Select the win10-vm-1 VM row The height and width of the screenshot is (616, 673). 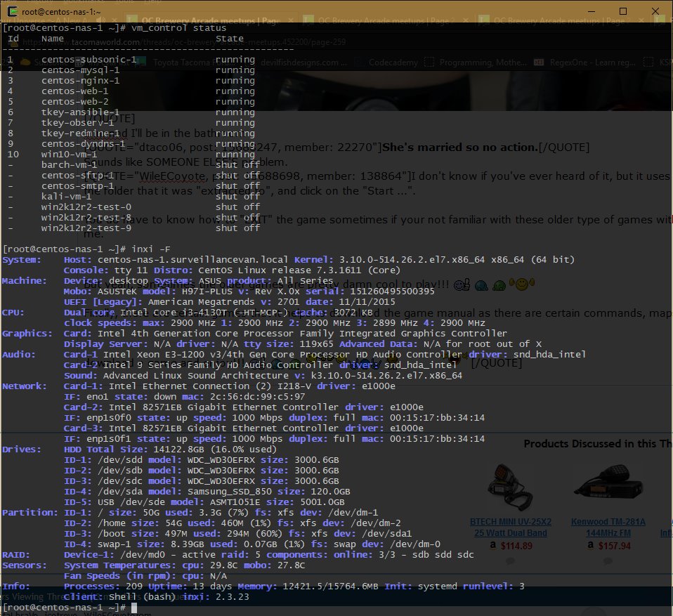131,154
